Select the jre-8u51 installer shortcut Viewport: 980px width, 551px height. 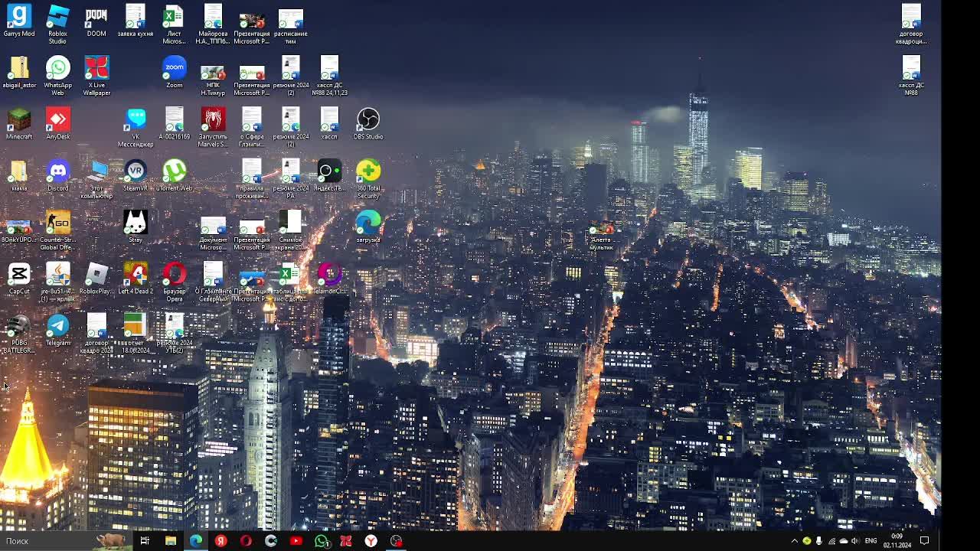pyautogui.click(x=57, y=282)
